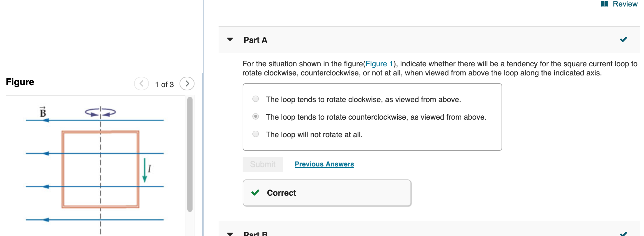Select the counterclockwise rotation answer option
This screenshot has height=236, width=644.
tap(255, 116)
